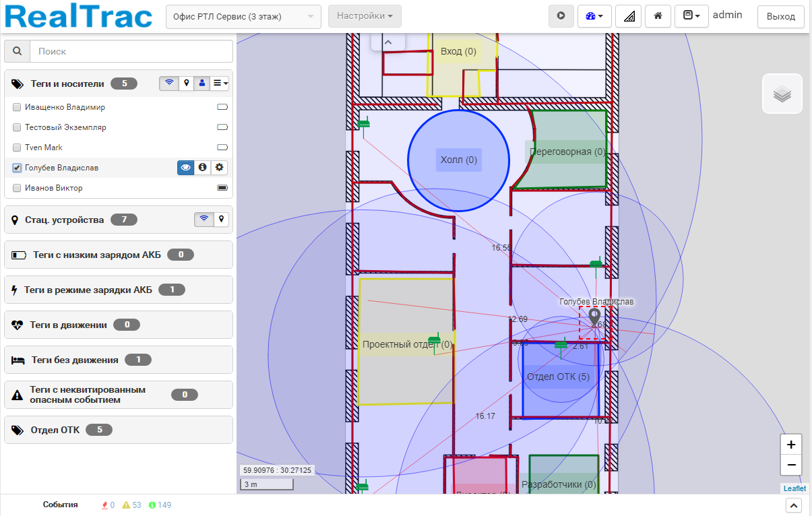The image size is (812, 516).
Task: Open the dashboard gauge dropdown
Action: (594, 16)
